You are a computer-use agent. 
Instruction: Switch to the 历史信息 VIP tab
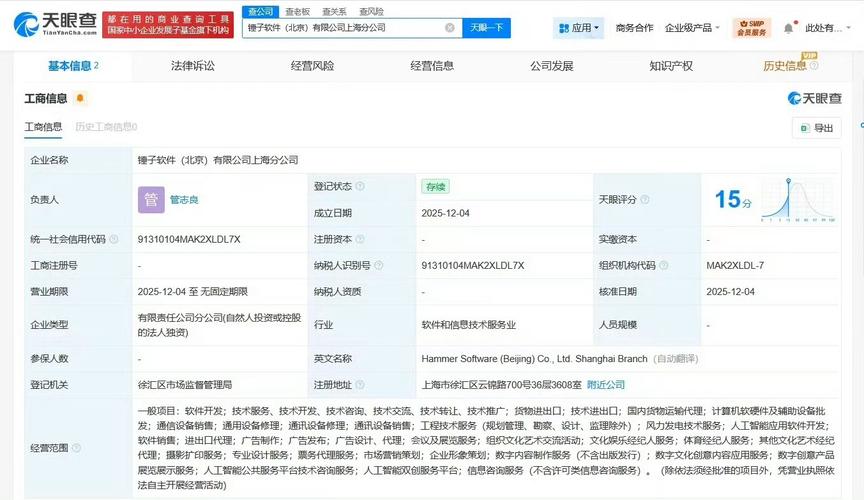click(x=785, y=66)
